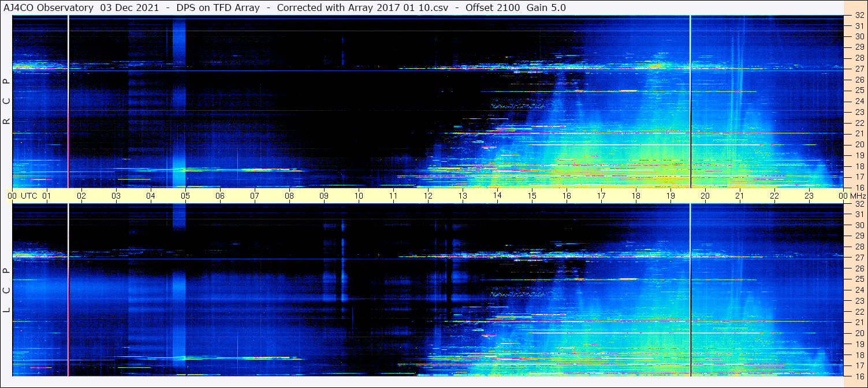868x388 pixels.
Task: Select hour 18 on the time axis
Action: (x=636, y=196)
